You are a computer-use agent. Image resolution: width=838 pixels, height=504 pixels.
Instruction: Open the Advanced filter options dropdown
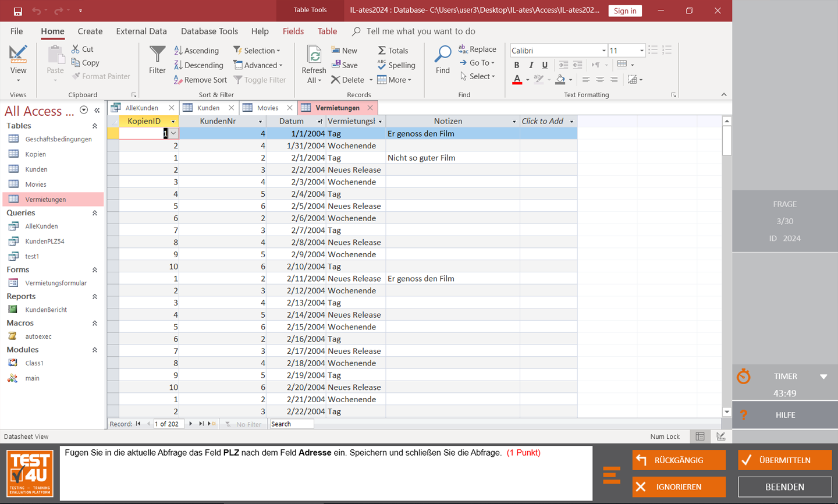tap(258, 65)
